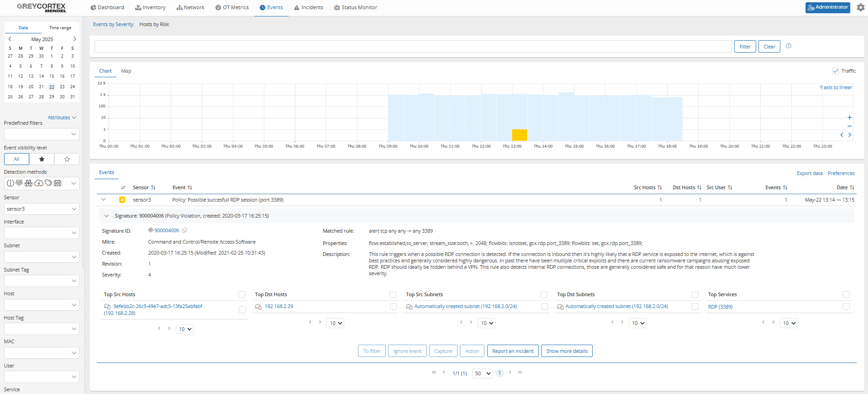Open the Preferences link
The height and width of the screenshot is (394, 868).
[841, 173]
